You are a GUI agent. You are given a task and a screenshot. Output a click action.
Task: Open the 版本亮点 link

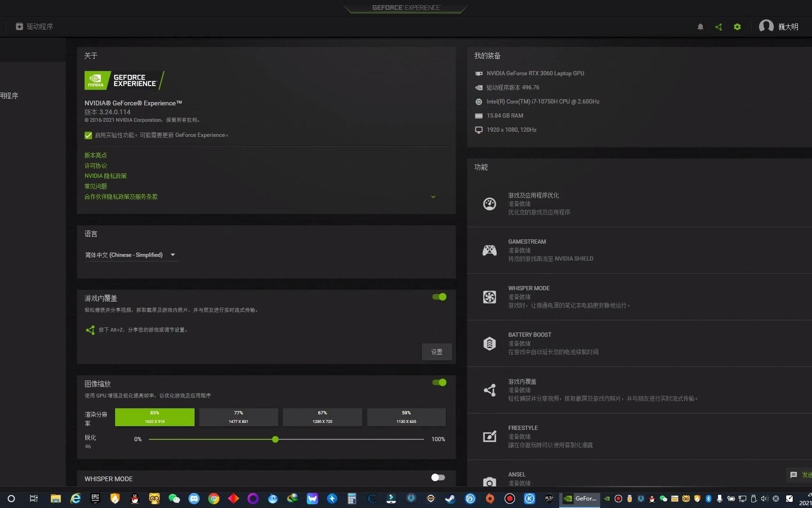96,155
